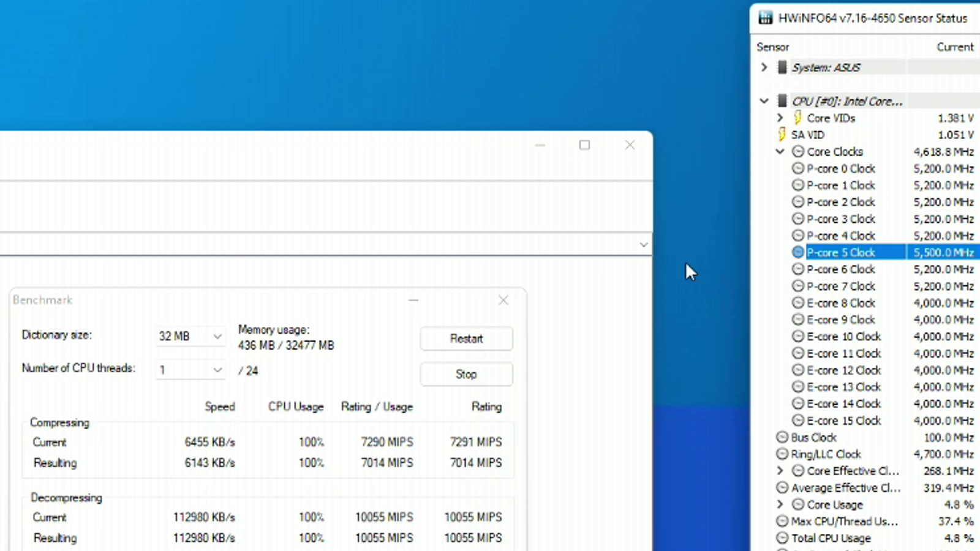Viewport: 980px width, 551px height.
Task: Minimize the Benchmark dialog
Action: pyautogui.click(x=413, y=300)
